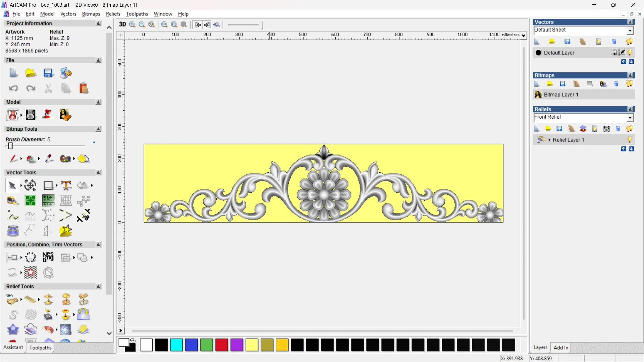Open the Default Sheet dropdown
This screenshot has width=644, height=362.
click(x=630, y=31)
